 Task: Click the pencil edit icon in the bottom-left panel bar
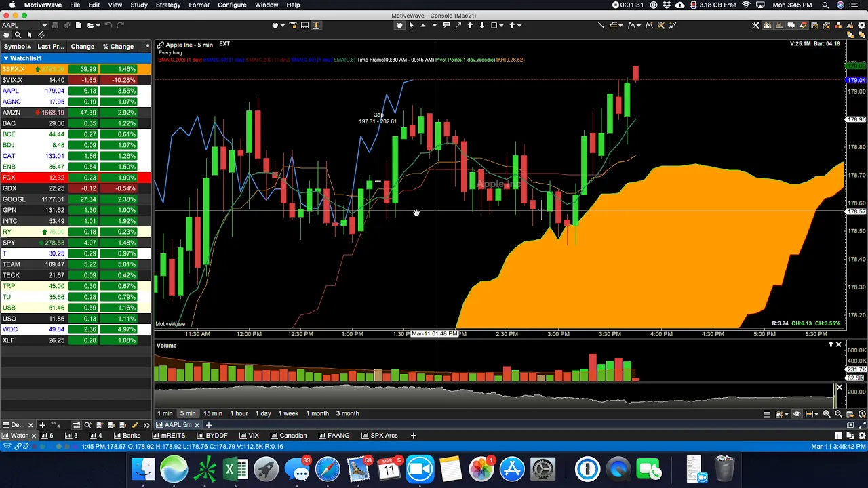tap(134, 425)
